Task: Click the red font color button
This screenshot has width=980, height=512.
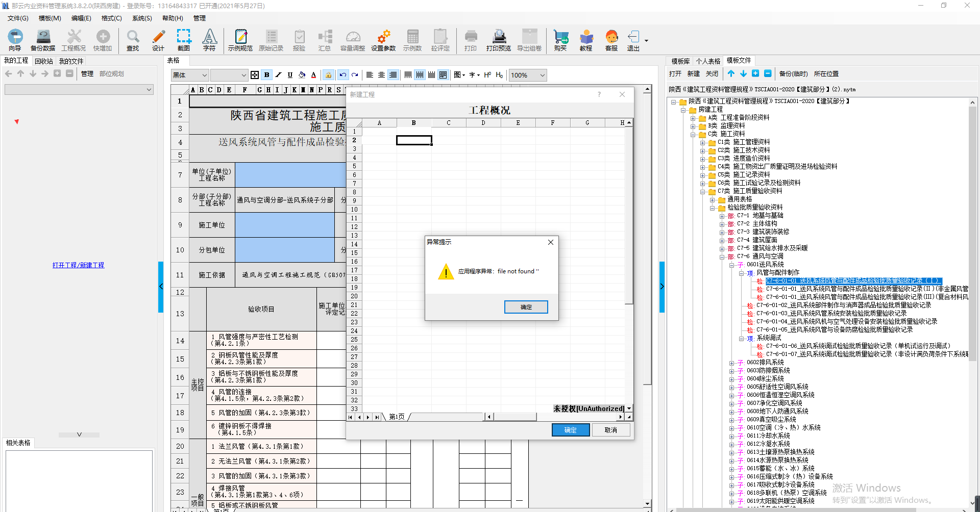Action: (x=313, y=75)
